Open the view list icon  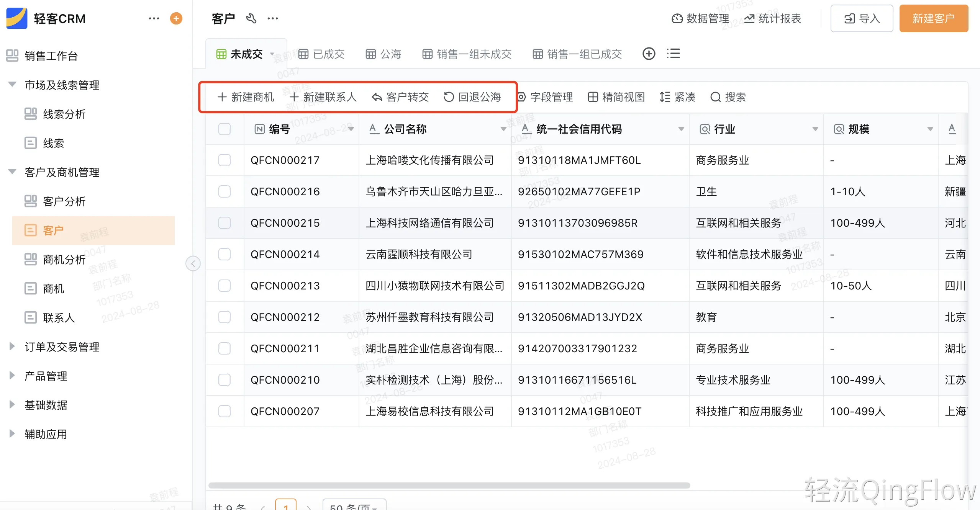pos(673,54)
